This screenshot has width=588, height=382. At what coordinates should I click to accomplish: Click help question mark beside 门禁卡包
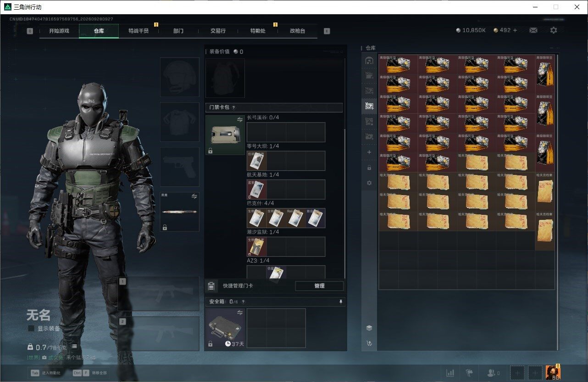click(x=233, y=107)
